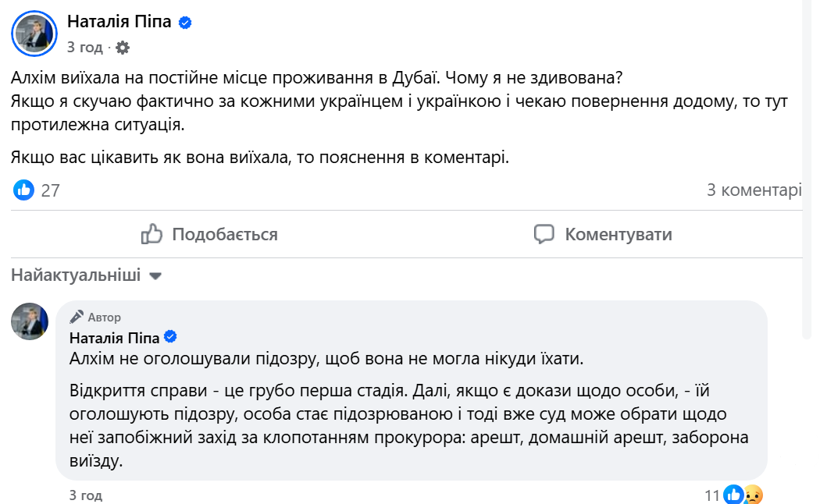
Task: Click the blue verified badge next to Наталія Піпа
Action: coord(184,22)
